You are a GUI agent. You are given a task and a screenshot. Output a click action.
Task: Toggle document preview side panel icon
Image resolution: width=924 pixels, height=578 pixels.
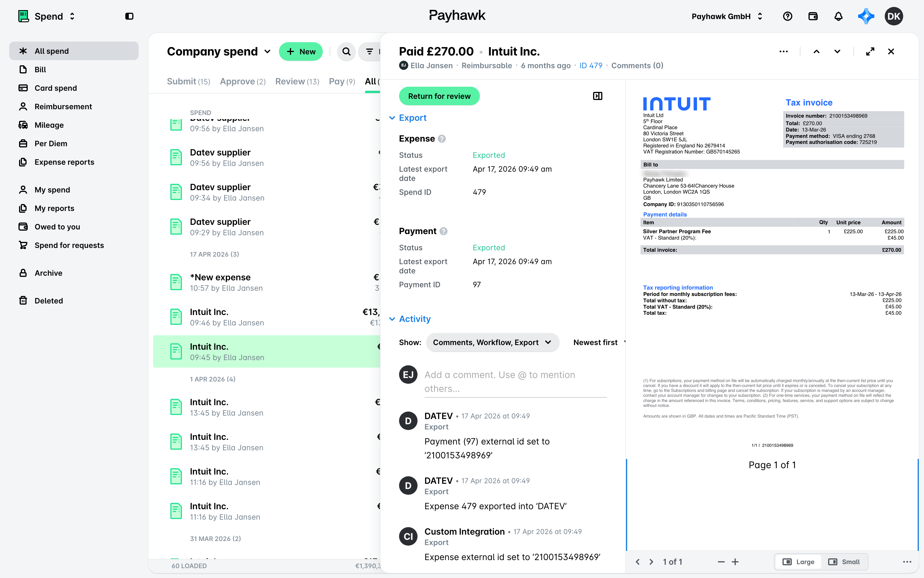[x=597, y=96]
